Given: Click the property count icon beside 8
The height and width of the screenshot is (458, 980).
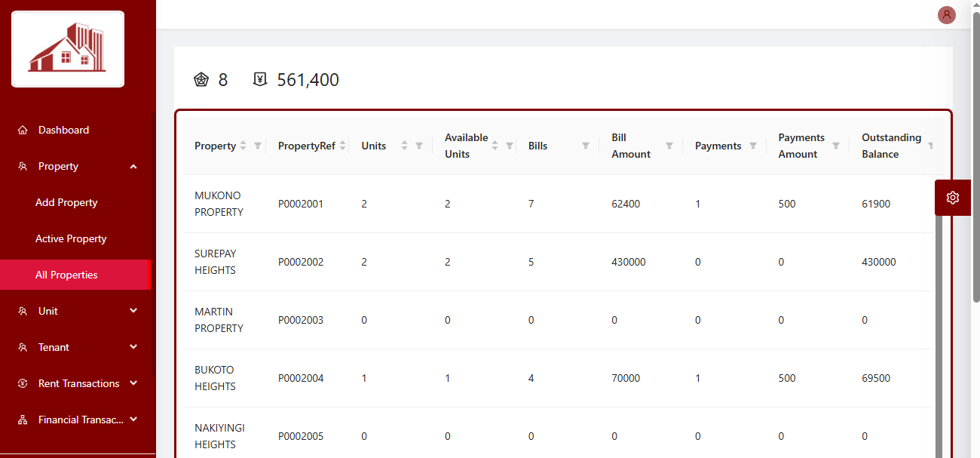Looking at the screenshot, I should (201, 79).
